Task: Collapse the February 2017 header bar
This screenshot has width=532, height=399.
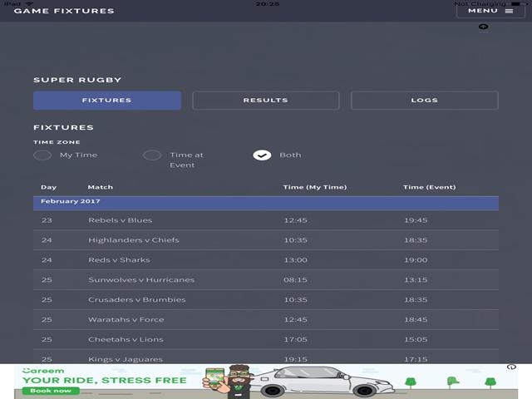Action: point(266,203)
